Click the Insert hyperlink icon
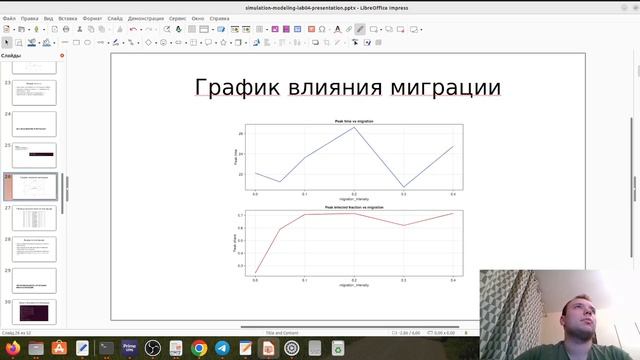This screenshot has width=640, height=360. pos(349,29)
